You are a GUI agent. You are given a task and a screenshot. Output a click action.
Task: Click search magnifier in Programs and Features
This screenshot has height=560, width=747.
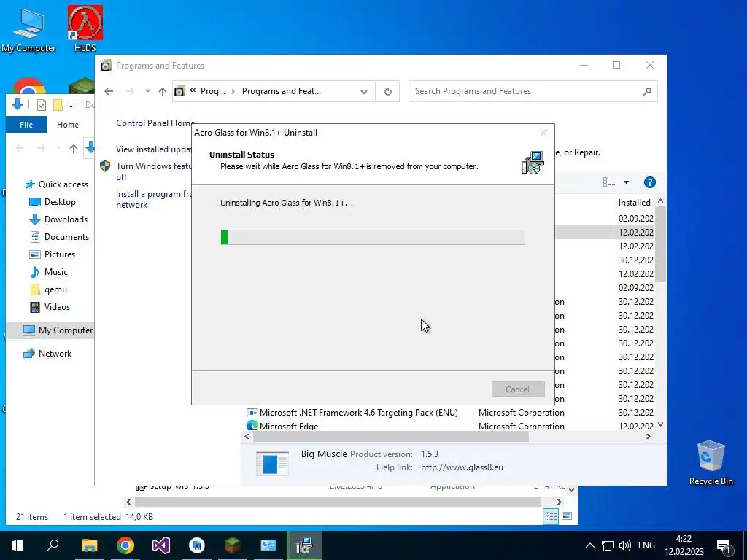(647, 91)
